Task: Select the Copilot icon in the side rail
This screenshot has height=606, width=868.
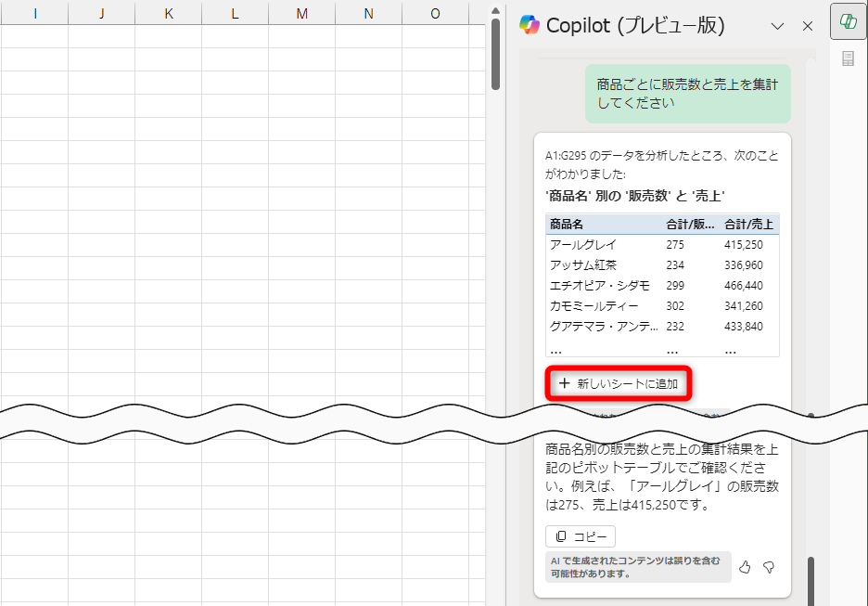Action: (849, 21)
